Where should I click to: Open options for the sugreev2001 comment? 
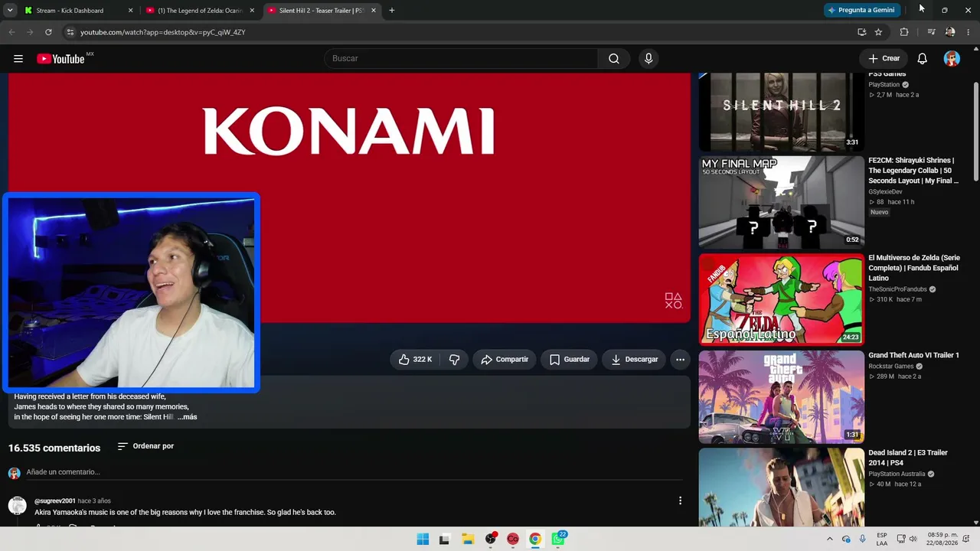click(x=680, y=500)
